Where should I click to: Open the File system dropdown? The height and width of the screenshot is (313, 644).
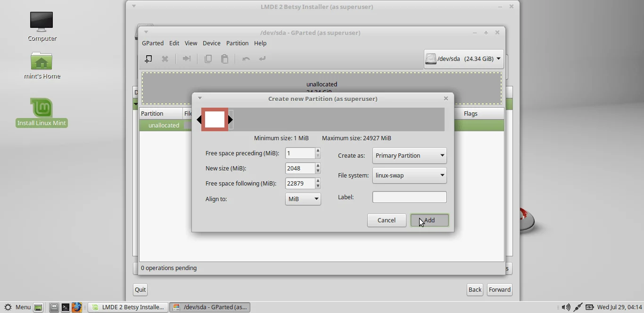pos(409,175)
